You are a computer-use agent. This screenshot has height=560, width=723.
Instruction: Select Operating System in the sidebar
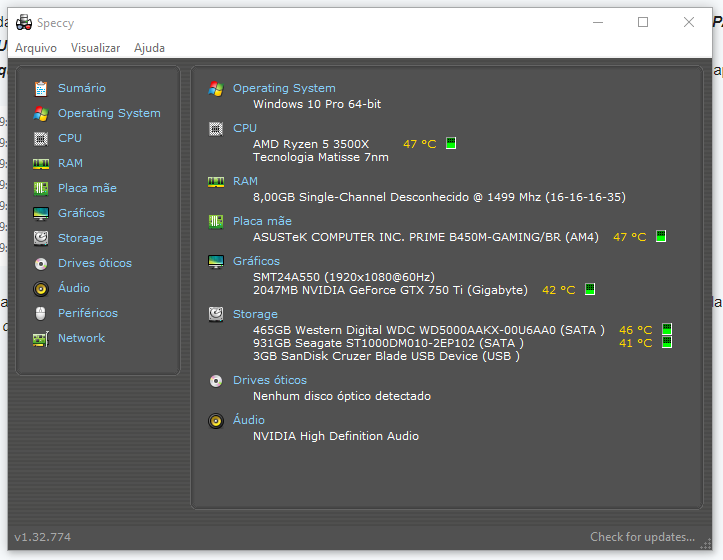coord(109,113)
